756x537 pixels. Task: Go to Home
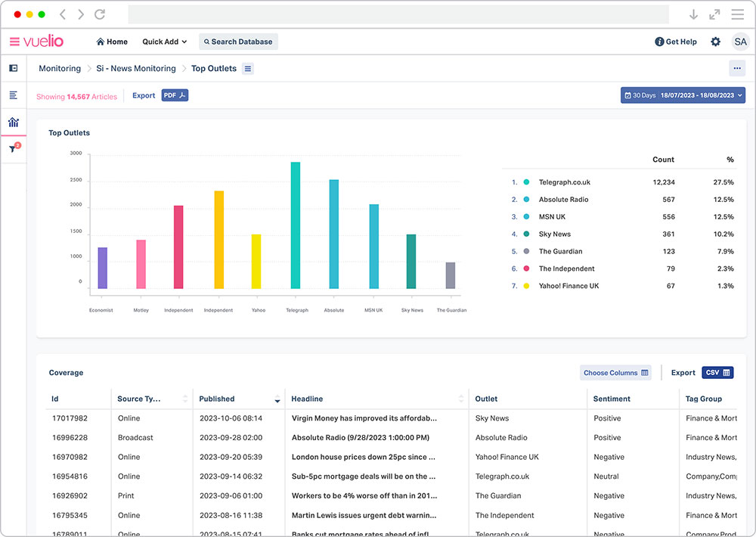[112, 42]
